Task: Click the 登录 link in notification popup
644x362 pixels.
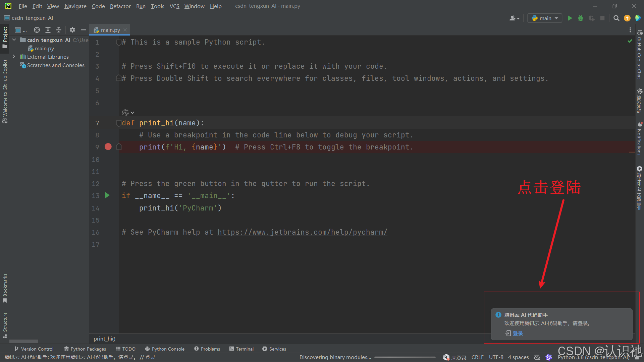Action: tap(518, 333)
